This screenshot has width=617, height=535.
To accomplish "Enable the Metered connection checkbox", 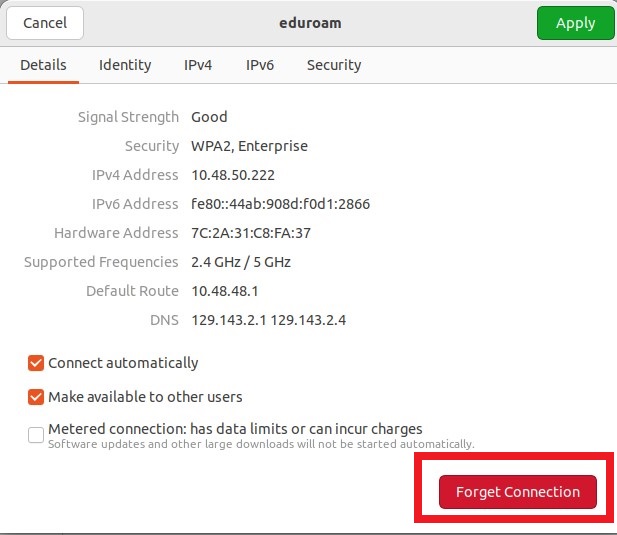I will click(36, 434).
